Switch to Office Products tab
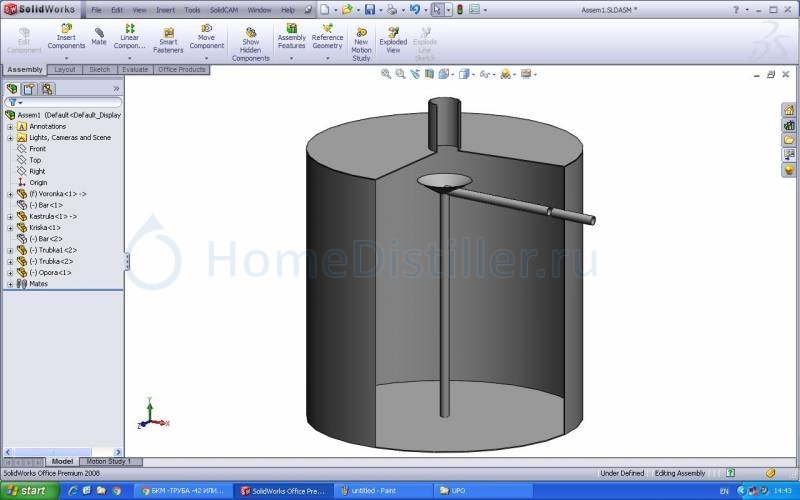This screenshot has height=500, width=800. pyautogui.click(x=182, y=69)
